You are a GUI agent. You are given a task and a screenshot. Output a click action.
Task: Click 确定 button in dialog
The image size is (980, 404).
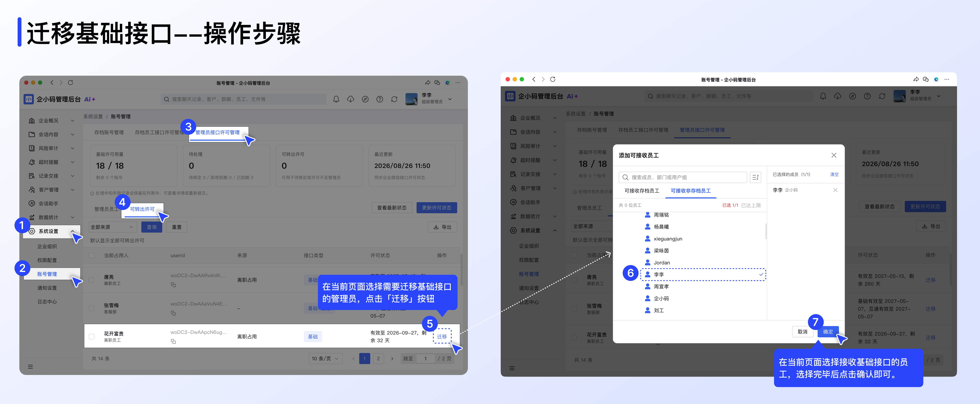[828, 332]
